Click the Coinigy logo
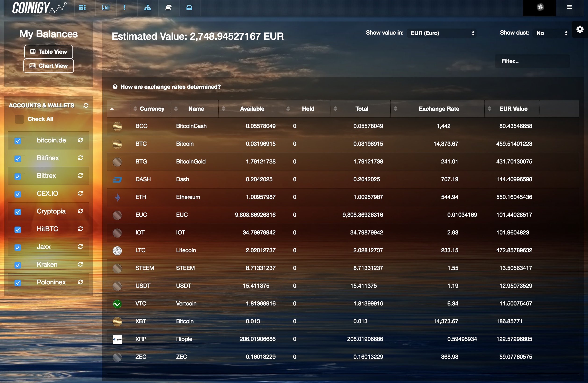Screen dimensions: 588x383 pyautogui.click(x=39, y=8)
